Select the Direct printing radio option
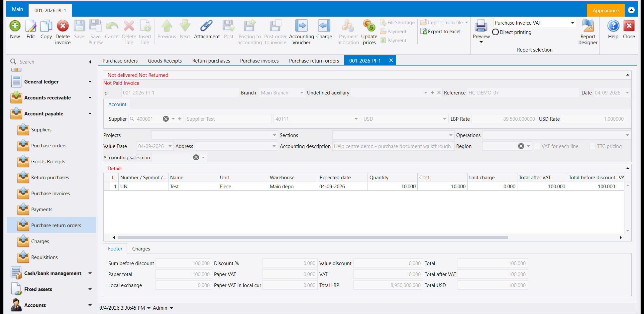Screen dimensions: 644x314 click(x=495, y=32)
